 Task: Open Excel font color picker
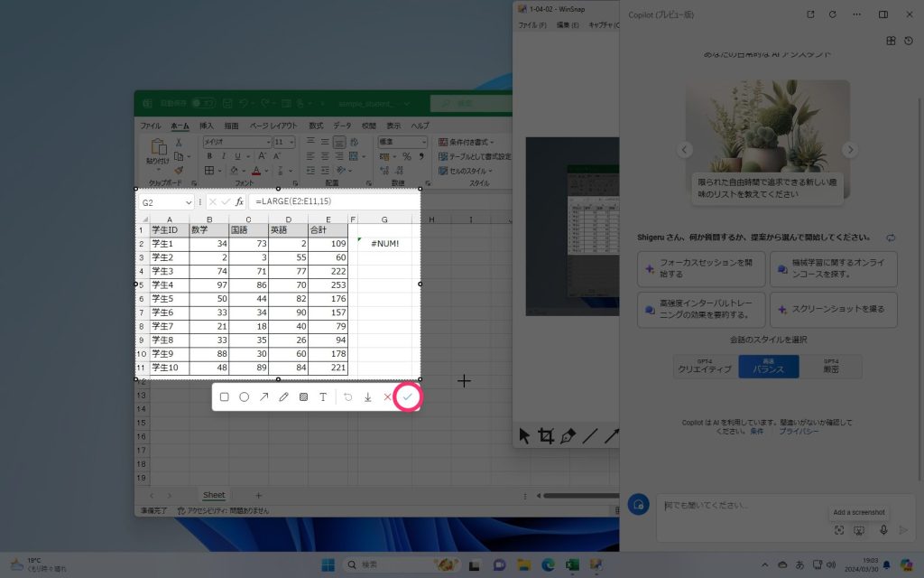(x=256, y=171)
